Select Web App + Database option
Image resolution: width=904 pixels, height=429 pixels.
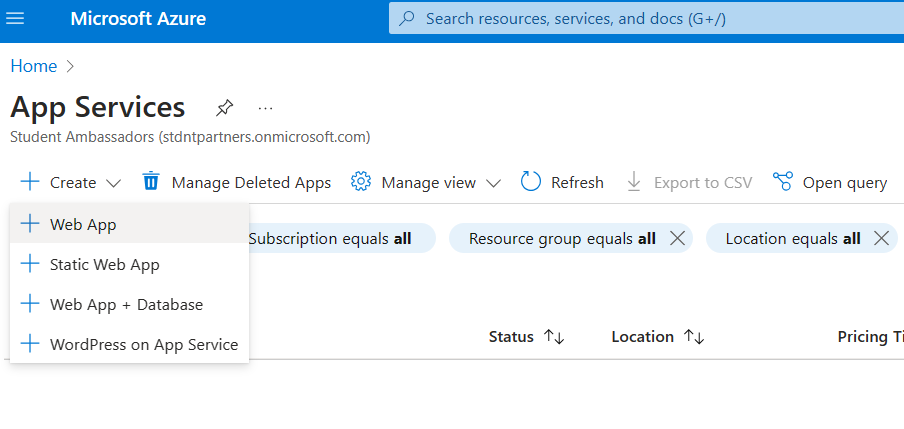point(126,304)
